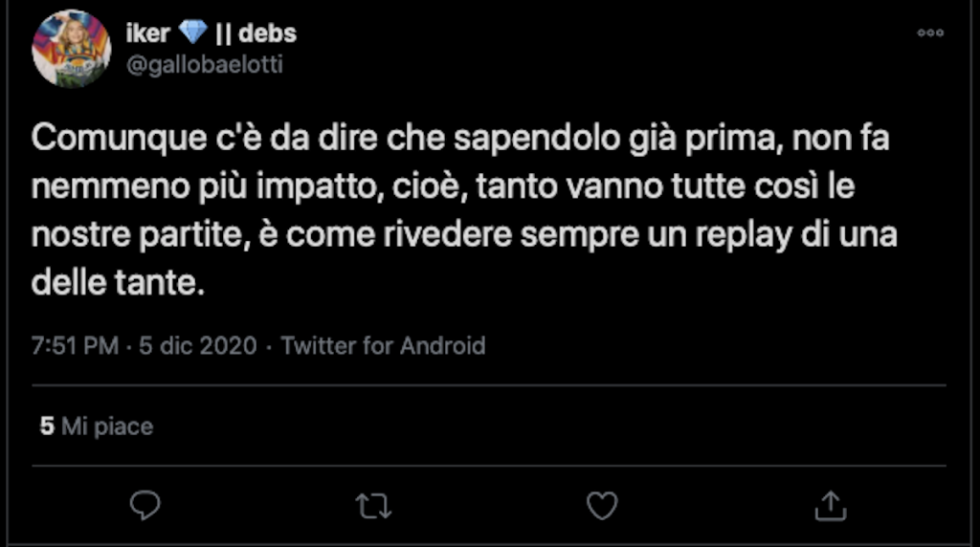This screenshot has height=547, width=980.
Task: Click the likes count number 5
Action: 46,427
